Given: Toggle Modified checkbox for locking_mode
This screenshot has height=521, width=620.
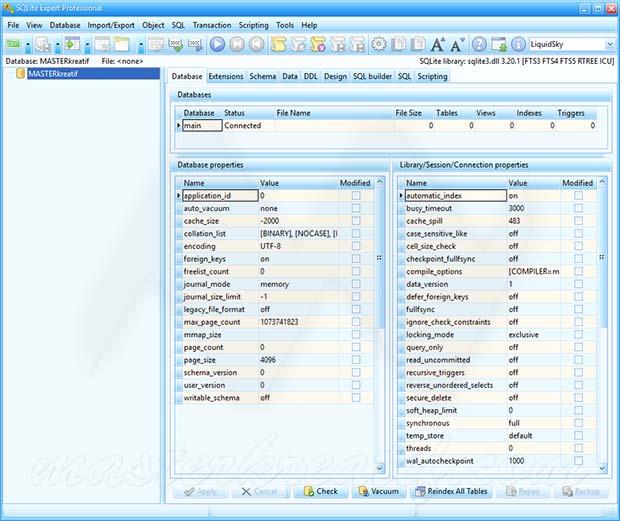Looking at the screenshot, I should [x=578, y=334].
